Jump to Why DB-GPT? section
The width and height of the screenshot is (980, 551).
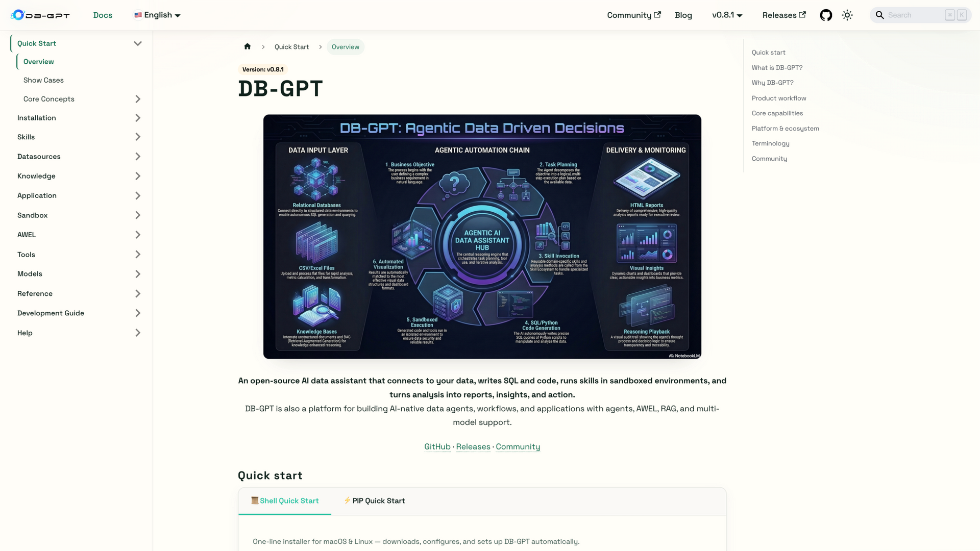coord(772,83)
